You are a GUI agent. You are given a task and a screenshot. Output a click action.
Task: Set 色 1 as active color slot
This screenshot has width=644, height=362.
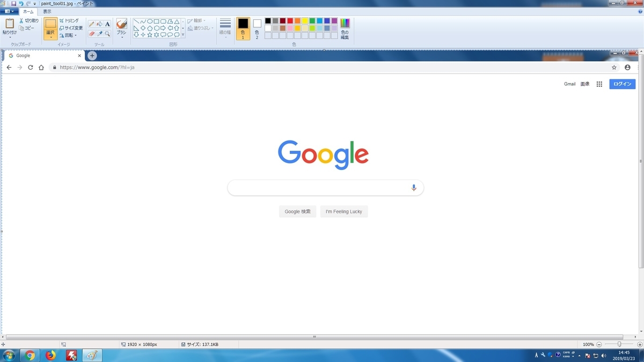pos(243,28)
